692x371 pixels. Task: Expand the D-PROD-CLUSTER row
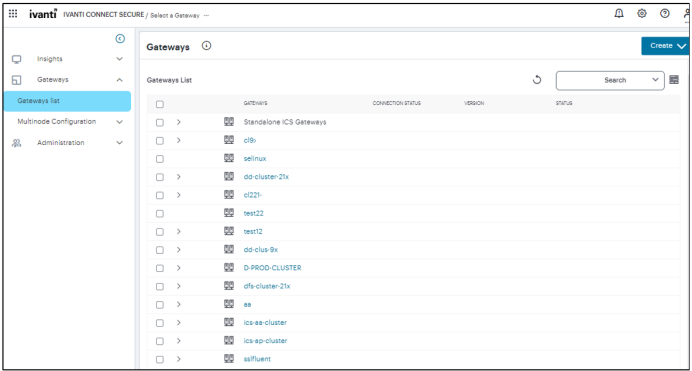[179, 268]
